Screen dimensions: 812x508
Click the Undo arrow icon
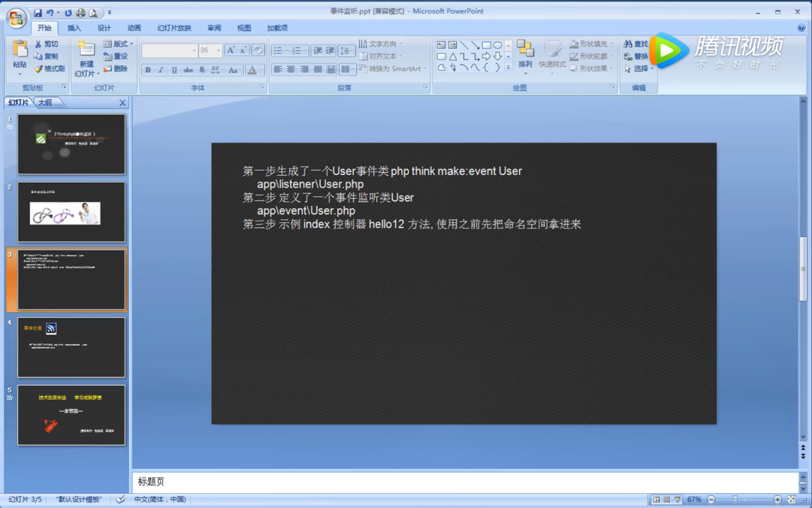pos(50,13)
